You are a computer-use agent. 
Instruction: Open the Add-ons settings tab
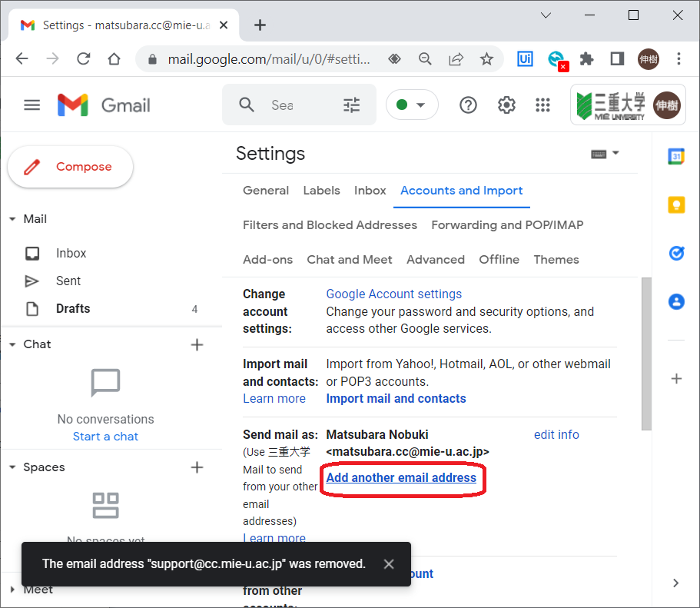coord(267,260)
